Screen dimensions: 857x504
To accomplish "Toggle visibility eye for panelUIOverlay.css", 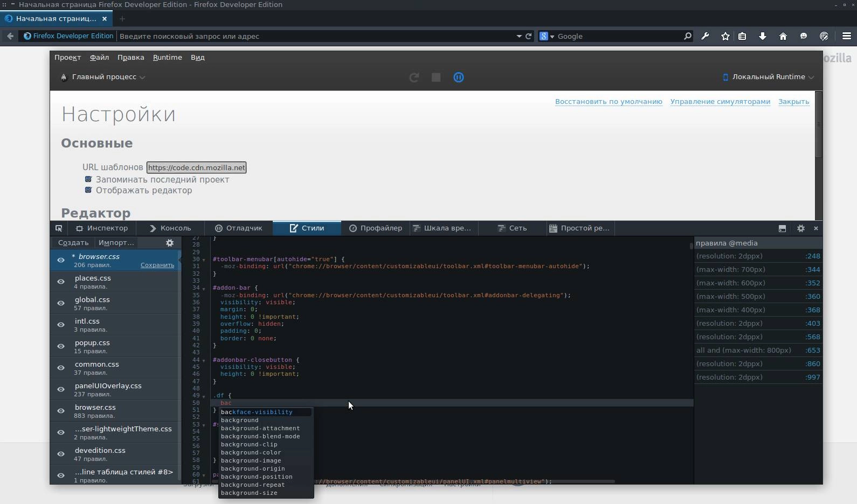I will click(x=61, y=389).
